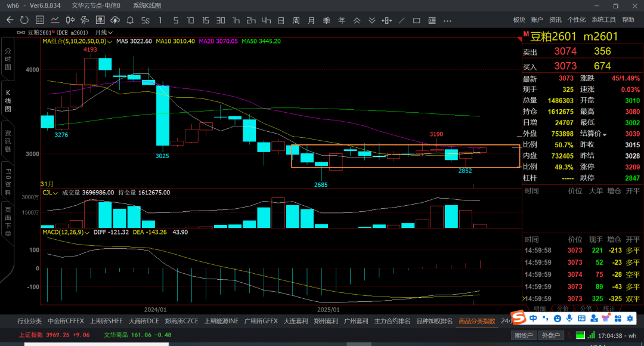Select the line drawing tool

click(402, 20)
